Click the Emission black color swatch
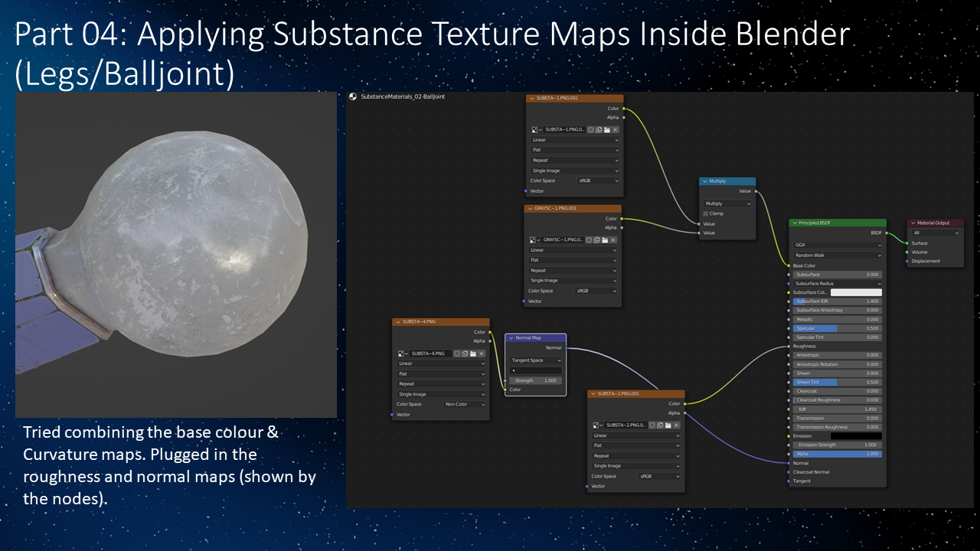Image resolution: width=980 pixels, height=551 pixels. (x=856, y=436)
